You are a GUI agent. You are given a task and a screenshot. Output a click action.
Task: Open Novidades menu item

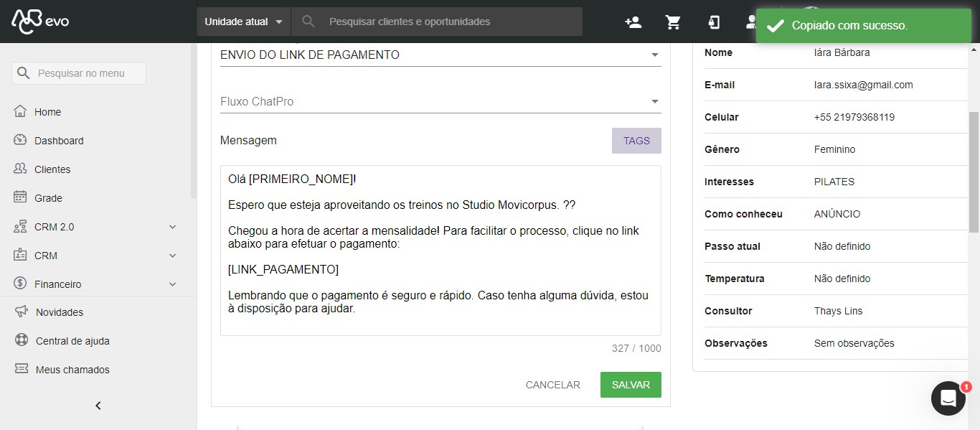[60, 312]
